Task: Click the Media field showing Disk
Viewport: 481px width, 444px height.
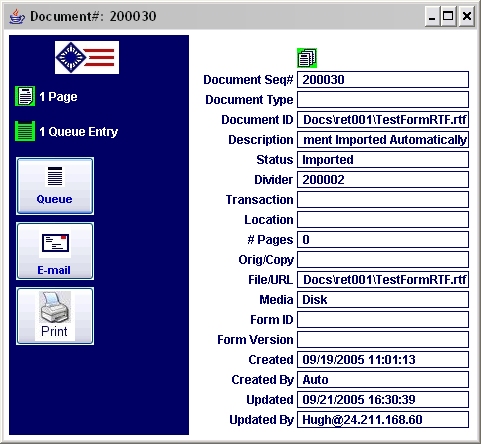Action: pos(383,300)
